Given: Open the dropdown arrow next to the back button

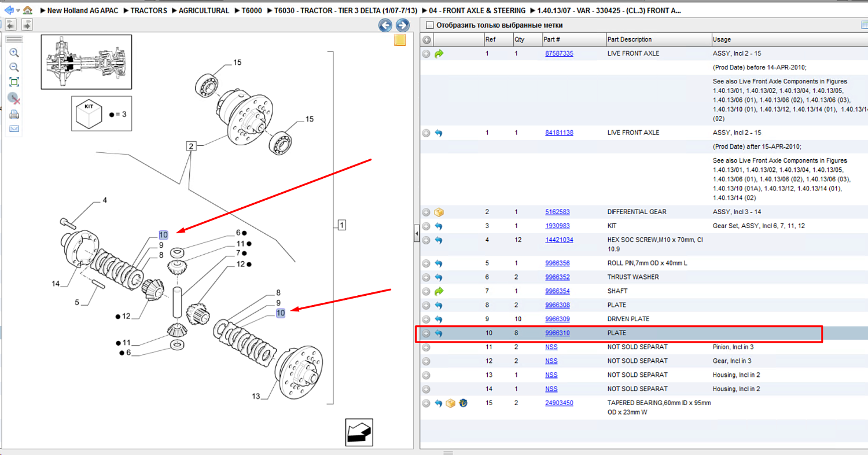Looking at the screenshot, I should (18, 10).
